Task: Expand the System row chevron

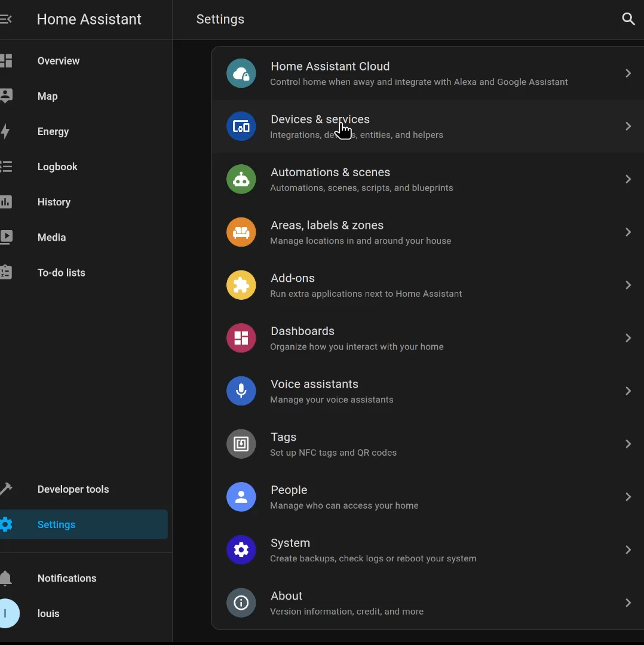Action: pyautogui.click(x=628, y=550)
